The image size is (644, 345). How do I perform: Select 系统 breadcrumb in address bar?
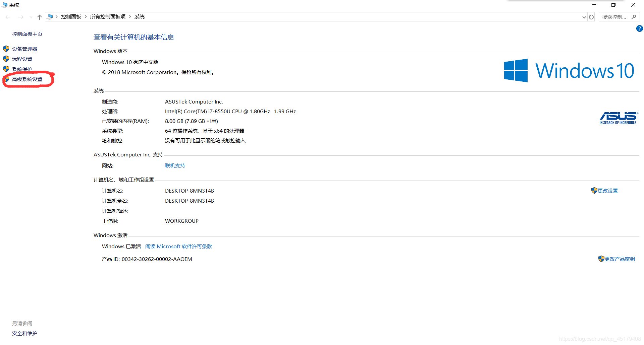coord(140,16)
